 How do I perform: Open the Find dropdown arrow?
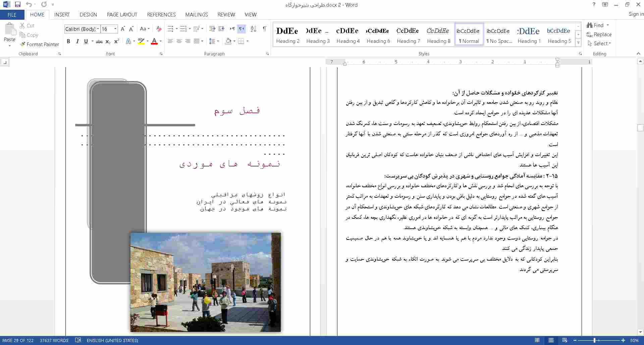click(608, 25)
